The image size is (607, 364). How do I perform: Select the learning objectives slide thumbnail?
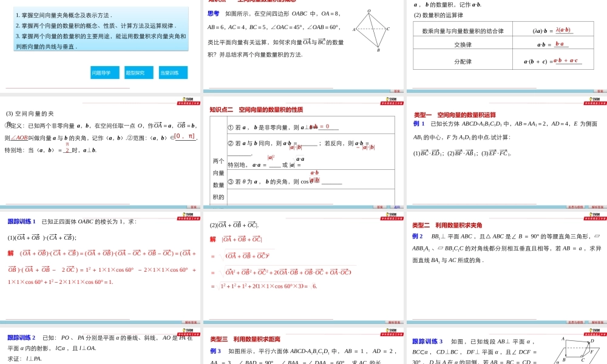tap(100, 46)
